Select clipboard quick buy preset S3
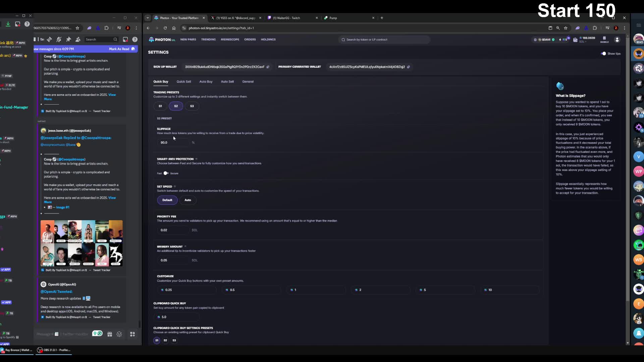Image resolution: width=644 pixels, height=362 pixels. point(174,340)
